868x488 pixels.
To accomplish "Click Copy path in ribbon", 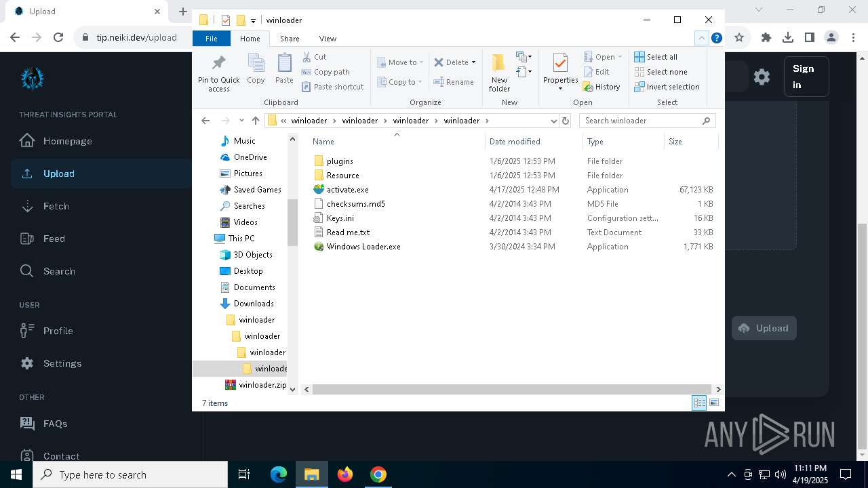I will pos(325,72).
